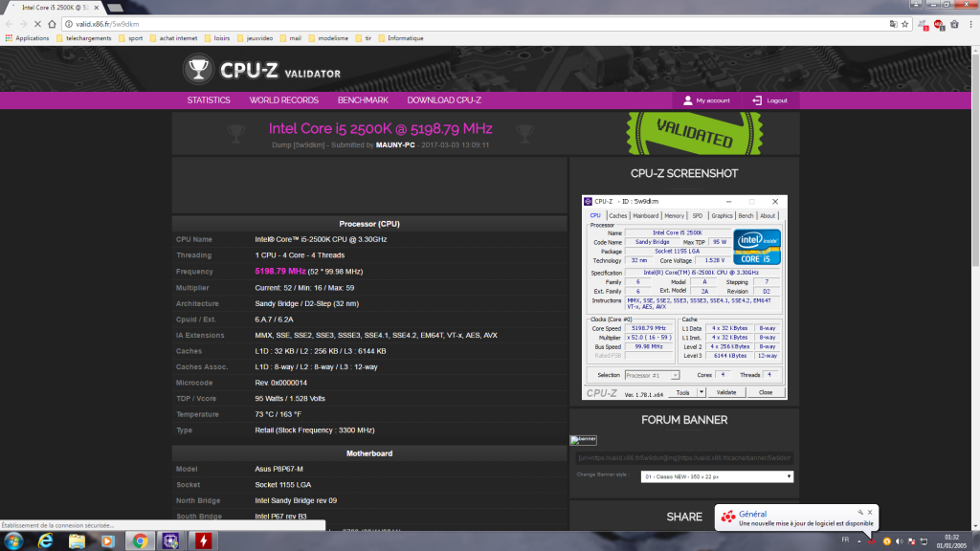Click the FR language indicator
Image resolution: width=980 pixels, height=551 pixels.
tap(845, 540)
